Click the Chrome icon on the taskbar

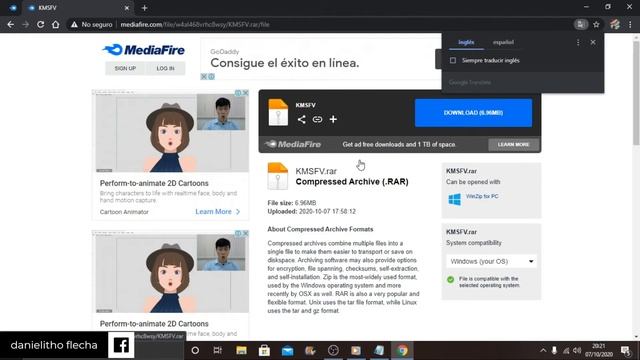pyautogui.click(x=402, y=350)
